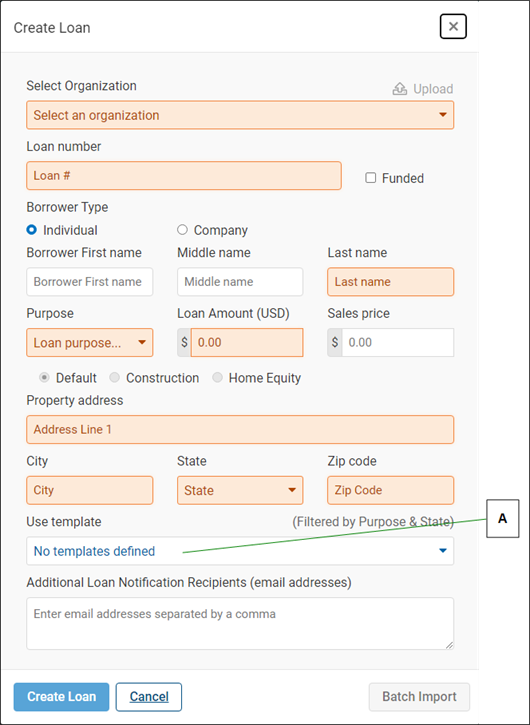Click the City input field
530x725 pixels.
[90, 490]
